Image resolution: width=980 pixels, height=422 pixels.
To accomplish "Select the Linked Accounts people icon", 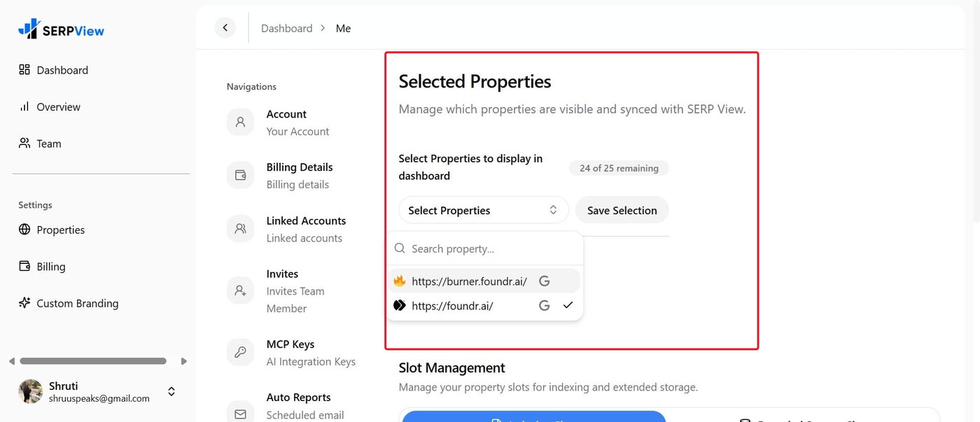I will [241, 228].
